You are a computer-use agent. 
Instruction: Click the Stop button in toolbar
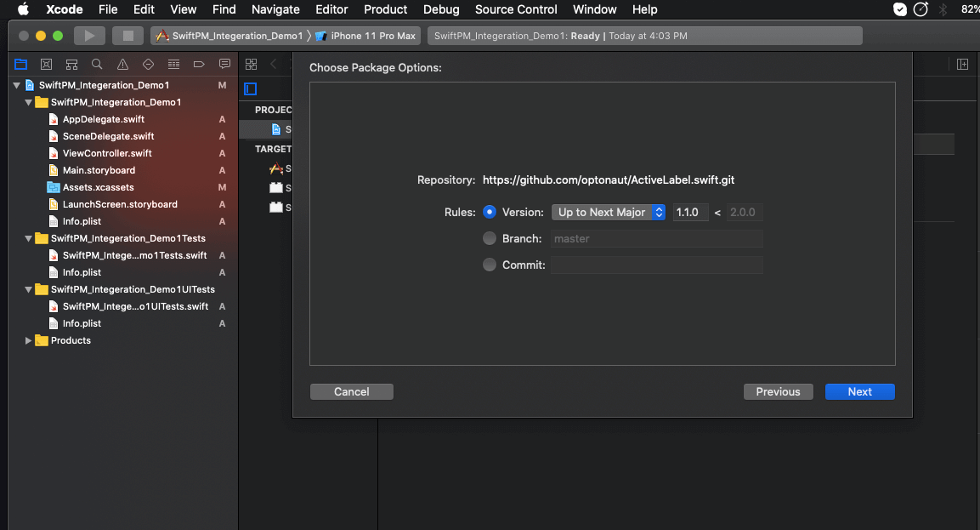(128, 36)
